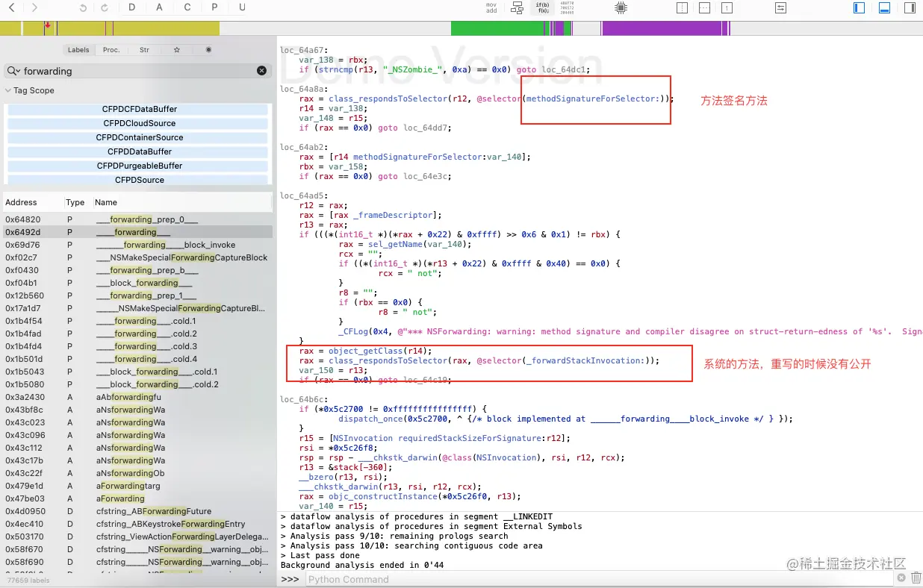Select CFPDDataBuffer tag
Viewport: 923px width, 588px height.
pyautogui.click(x=138, y=151)
